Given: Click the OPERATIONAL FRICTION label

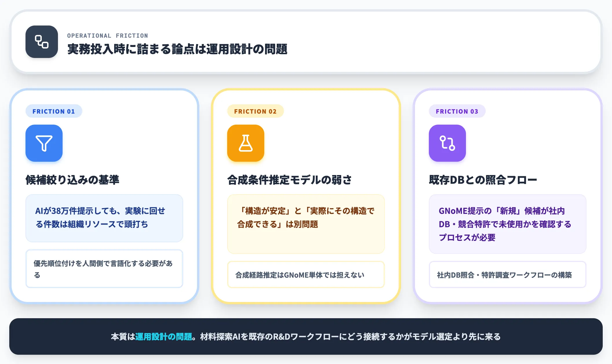Looking at the screenshot, I should (x=108, y=36).
